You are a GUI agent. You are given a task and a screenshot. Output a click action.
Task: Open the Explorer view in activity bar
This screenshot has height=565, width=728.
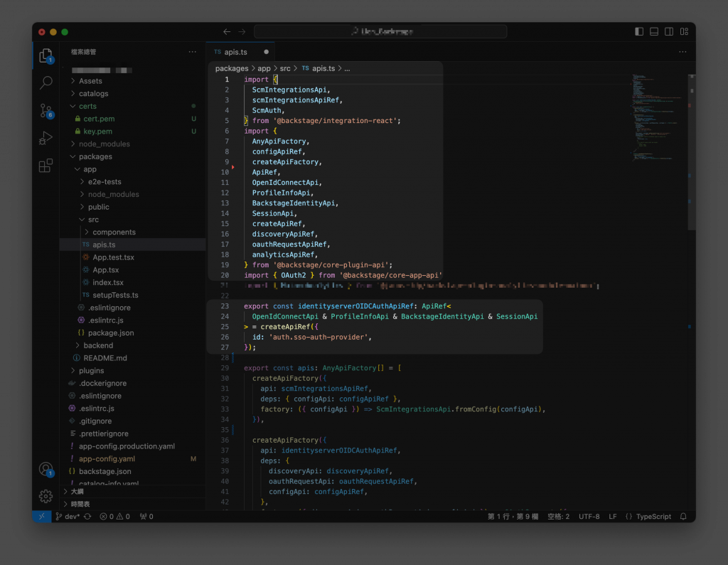[x=45, y=55]
